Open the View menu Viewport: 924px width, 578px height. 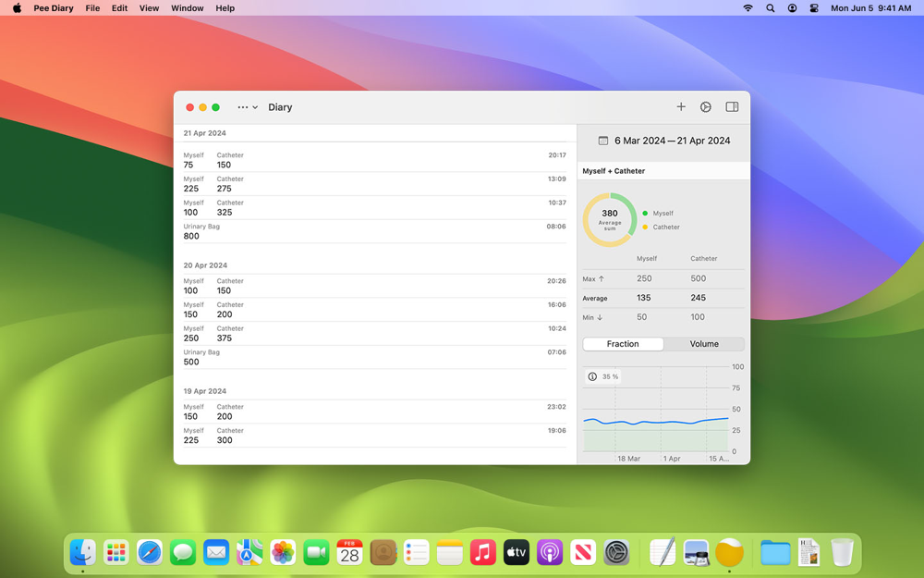tap(149, 8)
